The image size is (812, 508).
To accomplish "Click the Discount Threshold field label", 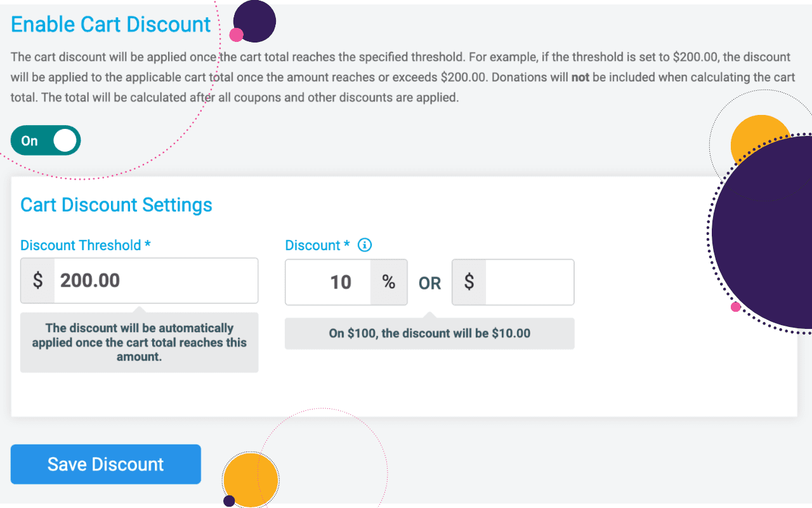I will pyautogui.click(x=85, y=245).
